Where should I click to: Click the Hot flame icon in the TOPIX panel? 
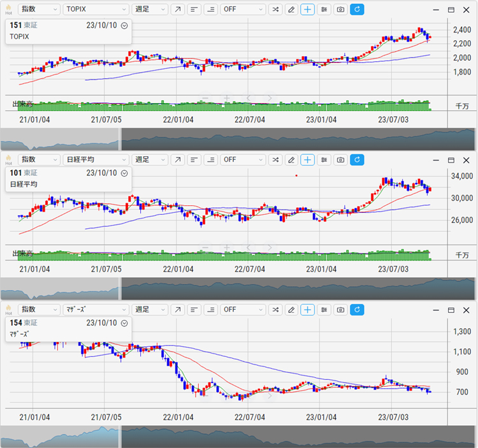pos(8,10)
